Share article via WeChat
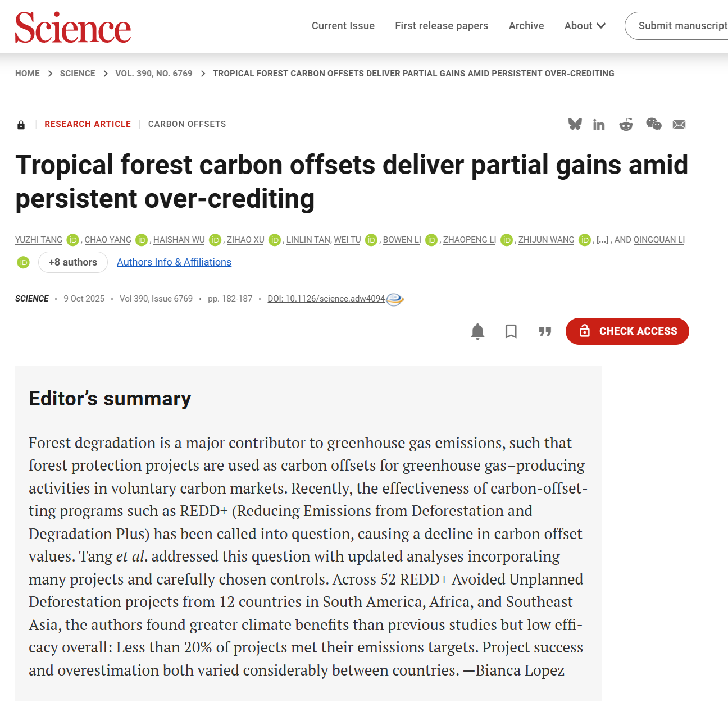Viewport: 728px width, 721px height. pos(653,124)
